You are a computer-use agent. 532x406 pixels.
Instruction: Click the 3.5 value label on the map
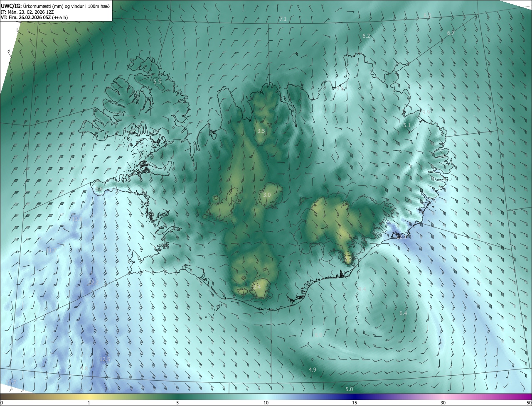pyautogui.click(x=261, y=131)
